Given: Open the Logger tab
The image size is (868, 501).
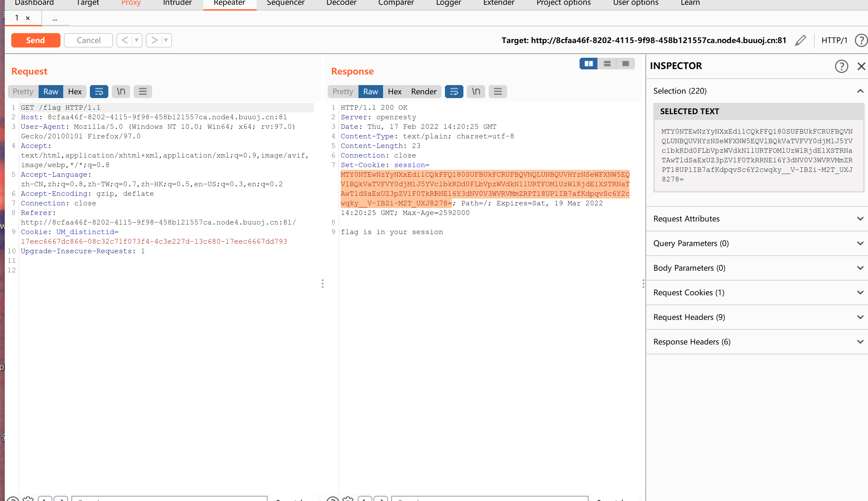Looking at the screenshot, I should (448, 3).
